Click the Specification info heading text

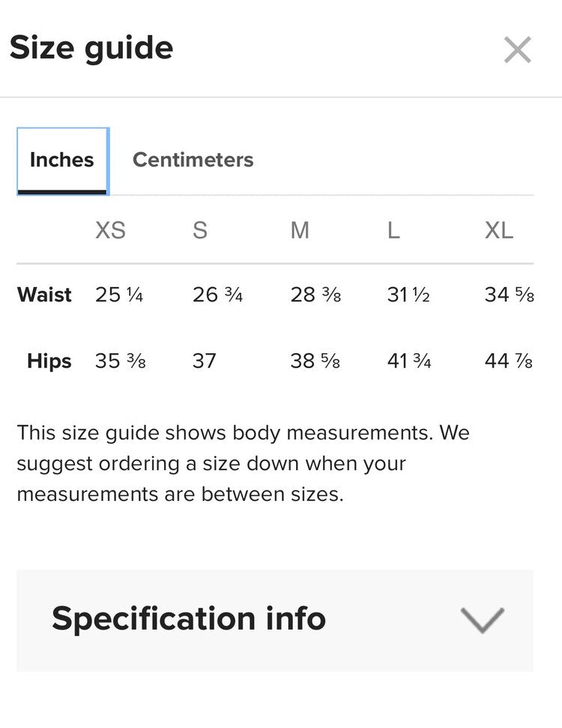[189, 619]
